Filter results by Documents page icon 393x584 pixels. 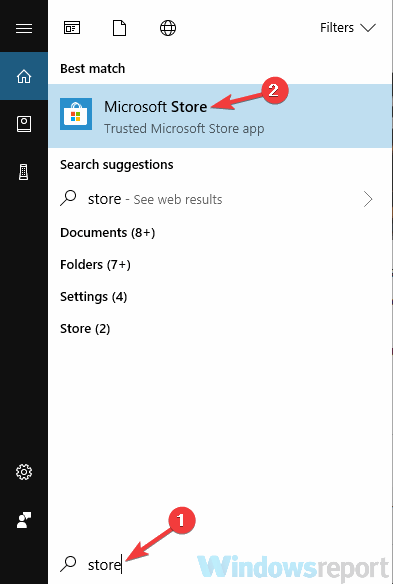point(120,28)
